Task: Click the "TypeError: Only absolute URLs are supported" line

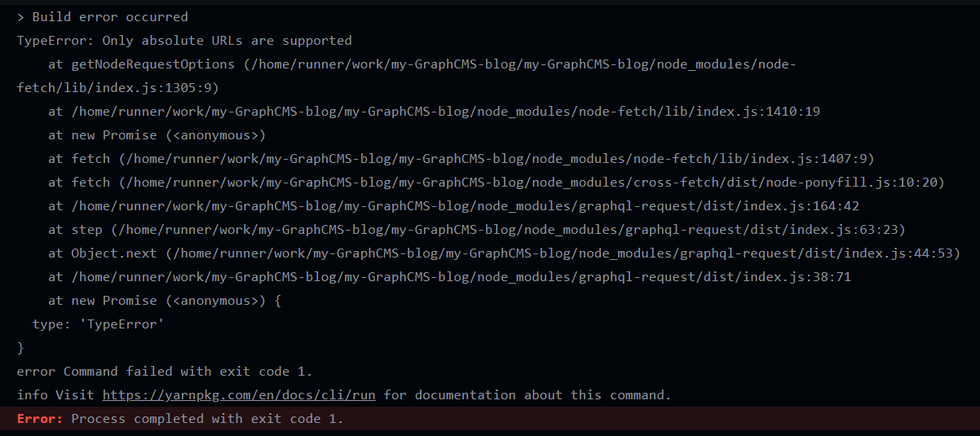Action: 184,41
